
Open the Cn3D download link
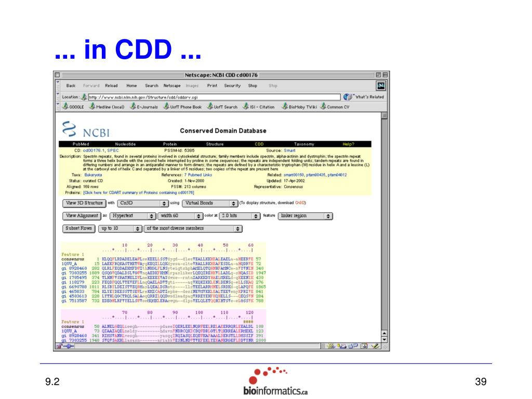300,203
